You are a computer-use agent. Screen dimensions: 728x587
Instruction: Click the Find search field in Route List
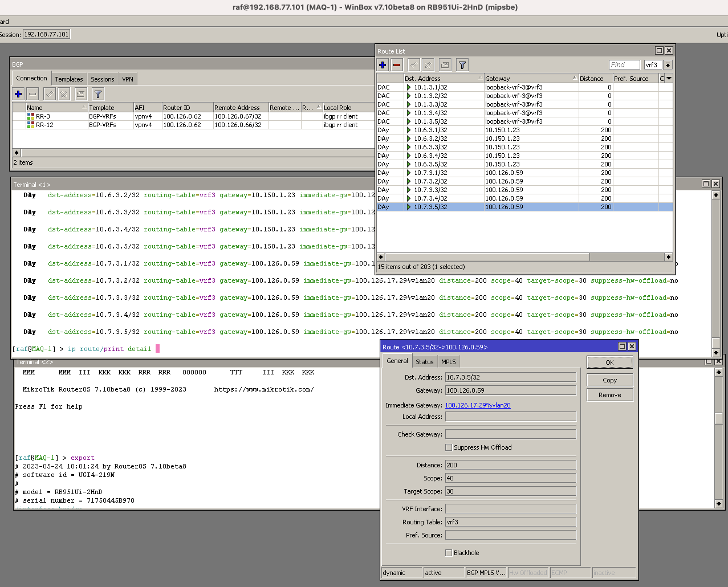624,65
